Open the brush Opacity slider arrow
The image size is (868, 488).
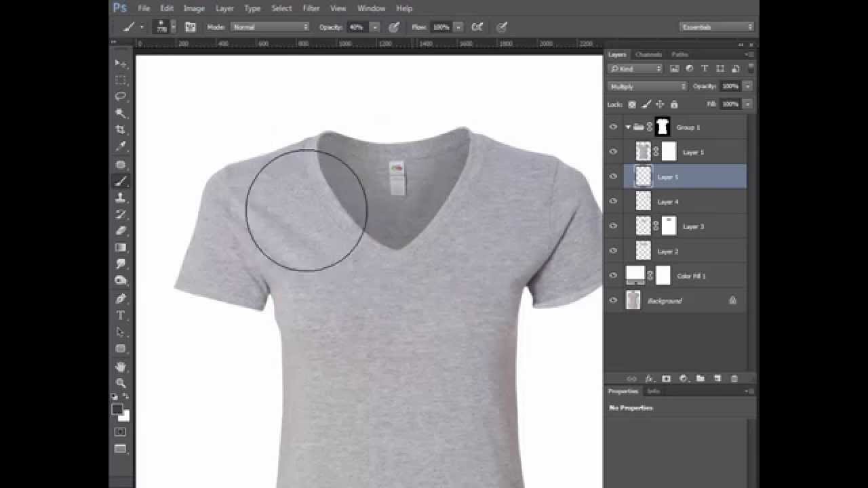(374, 27)
